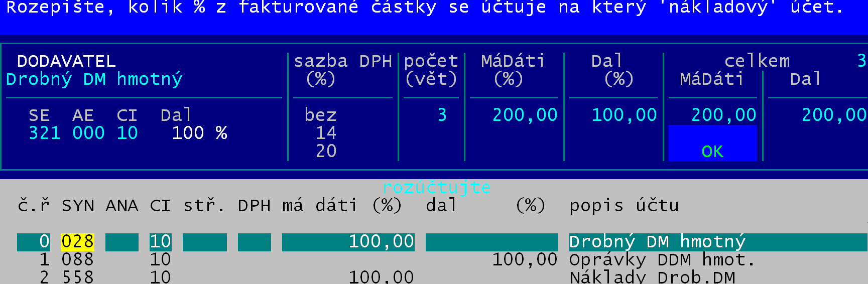Image resolution: width=868 pixels, height=284 pixels.
Task: Click the 'sazba DPH (%)' column header
Action: [342, 70]
